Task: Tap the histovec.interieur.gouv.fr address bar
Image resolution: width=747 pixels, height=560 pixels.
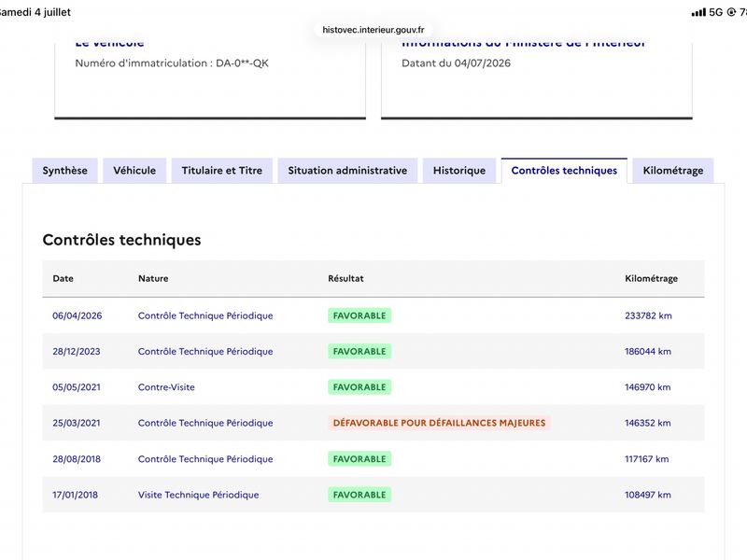Action: [x=373, y=30]
